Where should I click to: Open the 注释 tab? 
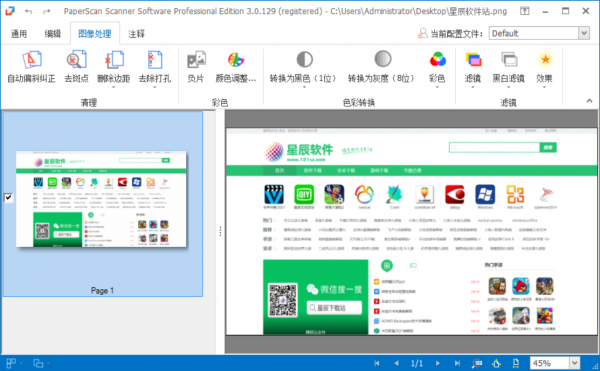coord(136,34)
